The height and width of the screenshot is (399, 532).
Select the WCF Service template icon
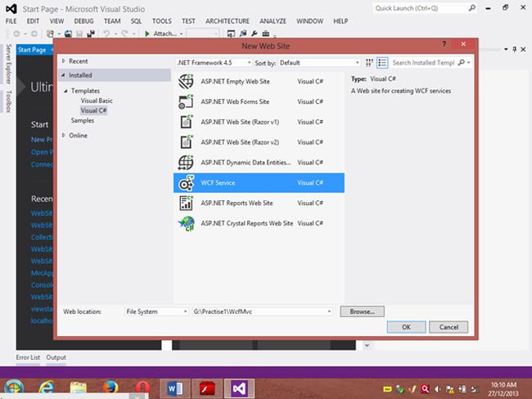(186, 183)
